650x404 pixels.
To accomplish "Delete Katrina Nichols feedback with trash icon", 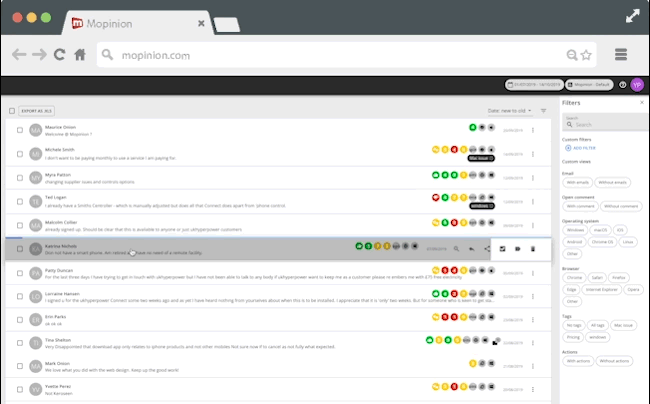I will point(533,249).
